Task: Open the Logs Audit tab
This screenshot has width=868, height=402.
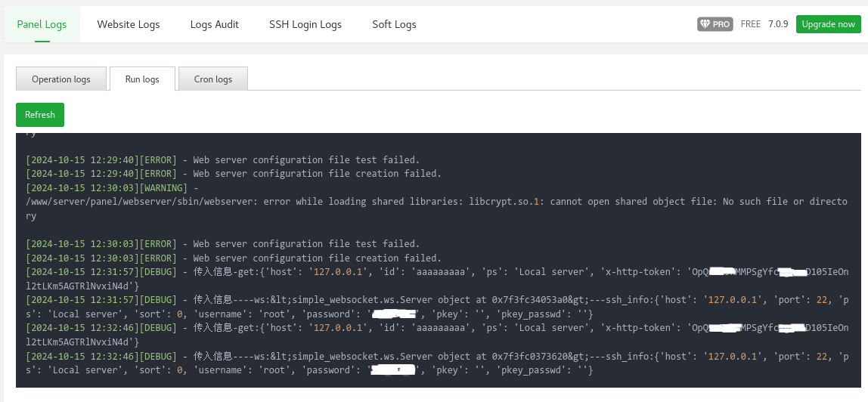Action: point(214,24)
